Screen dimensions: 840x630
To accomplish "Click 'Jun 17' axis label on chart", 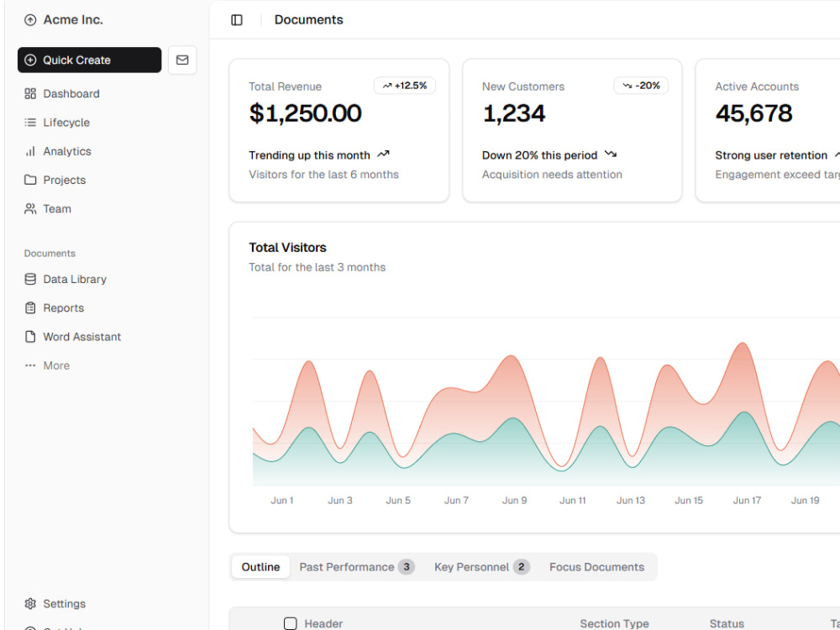I will point(747,501).
